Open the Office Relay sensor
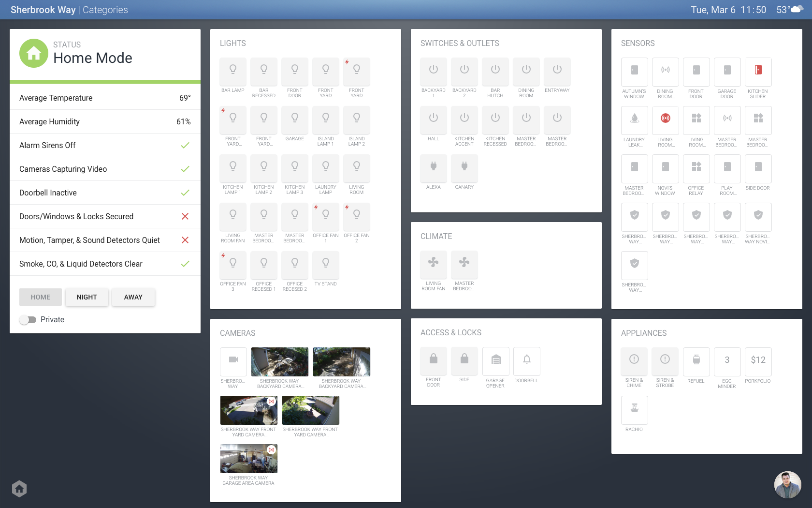812x508 pixels. pyautogui.click(x=696, y=169)
